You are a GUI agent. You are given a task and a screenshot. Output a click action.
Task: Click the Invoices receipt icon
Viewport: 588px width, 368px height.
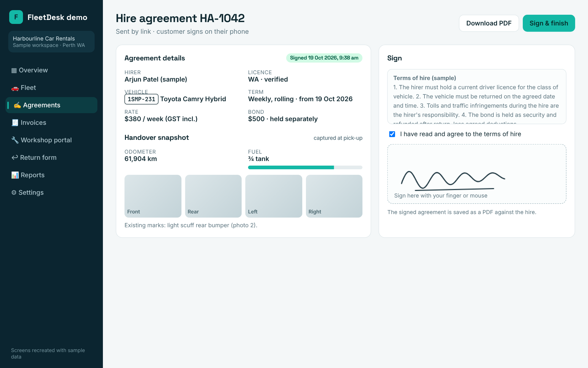pyautogui.click(x=15, y=123)
